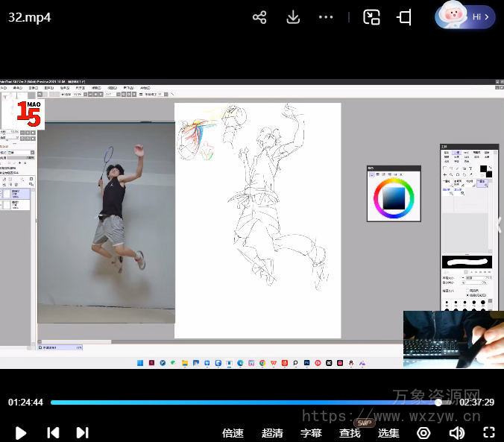Click the video progress bar slider handle
504x442 pixels.
(x=438, y=402)
